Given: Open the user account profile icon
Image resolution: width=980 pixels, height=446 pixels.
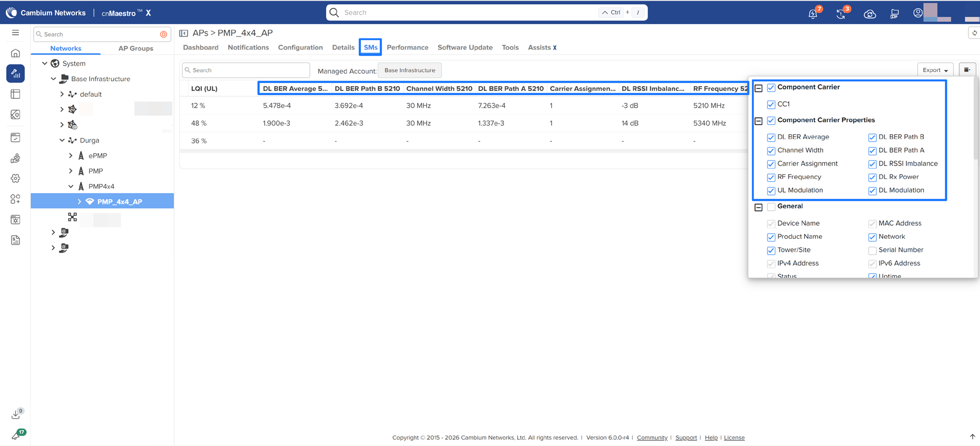Looking at the screenshot, I should (918, 13).
